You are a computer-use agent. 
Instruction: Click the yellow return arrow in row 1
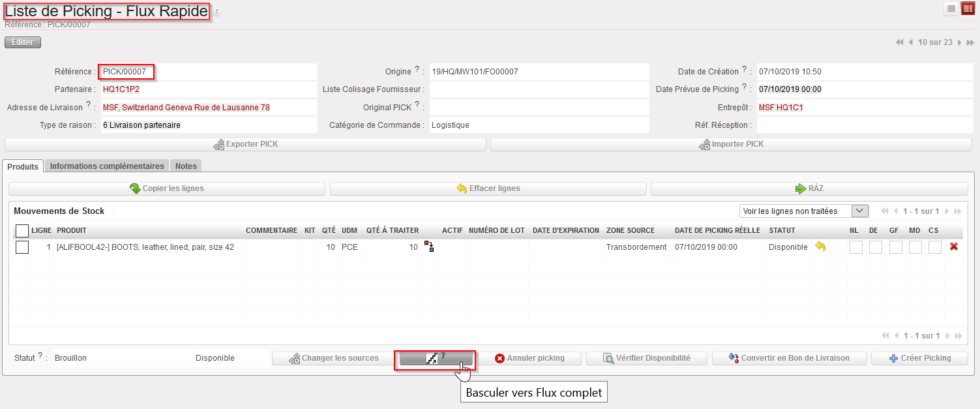point(820,247)
